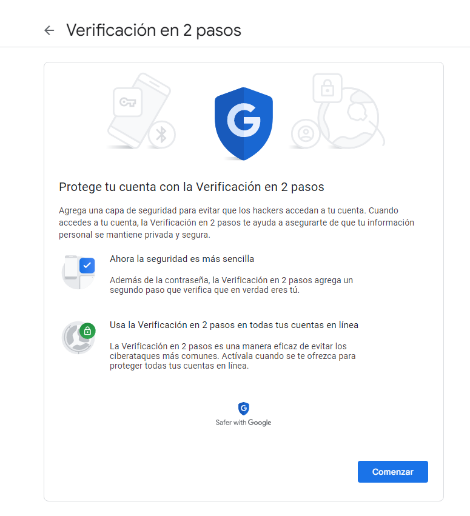
Task: Click the paragraph starting Agrega una capa
Action: (x=236, y=223)
